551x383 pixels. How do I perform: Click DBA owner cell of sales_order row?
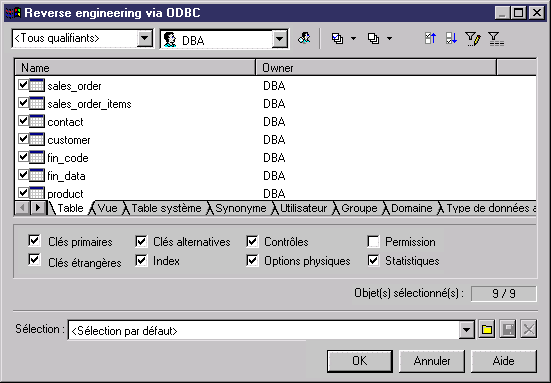[274, 85]
